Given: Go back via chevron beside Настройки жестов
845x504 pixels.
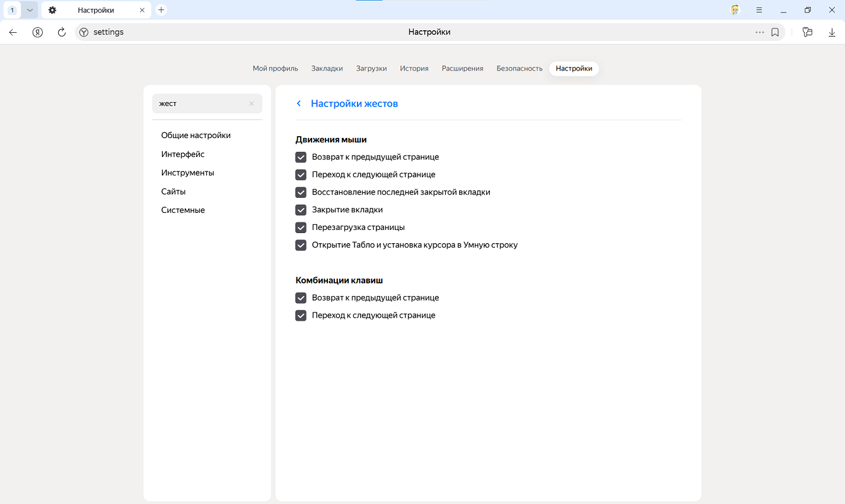Looking at the screenshot, I should 299,103.
